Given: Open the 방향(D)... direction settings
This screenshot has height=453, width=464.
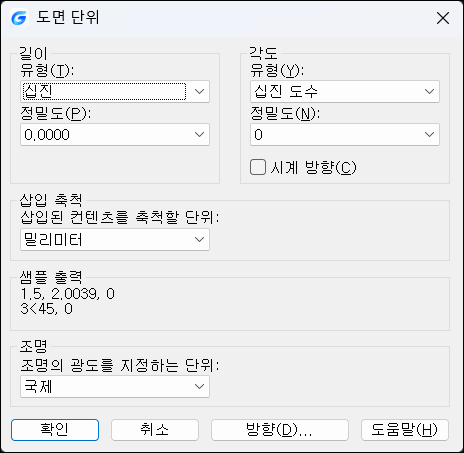Looking at the screenshot, I should click(280, 430).
